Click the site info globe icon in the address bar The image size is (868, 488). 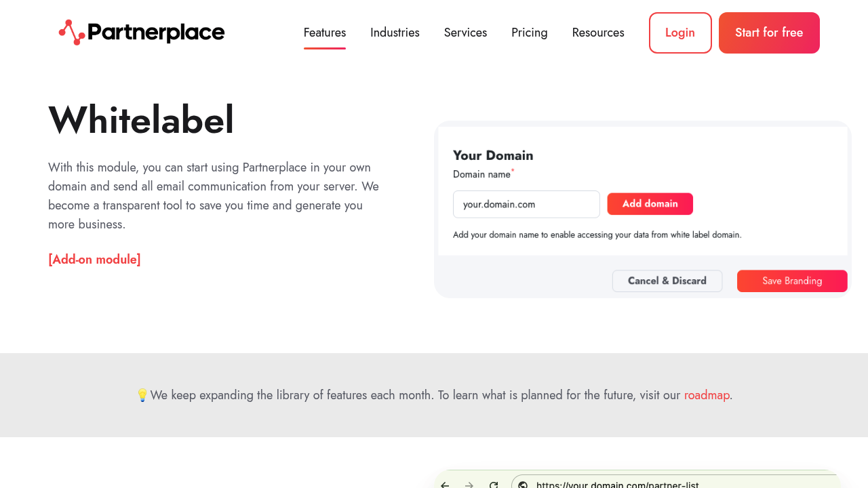523,485
